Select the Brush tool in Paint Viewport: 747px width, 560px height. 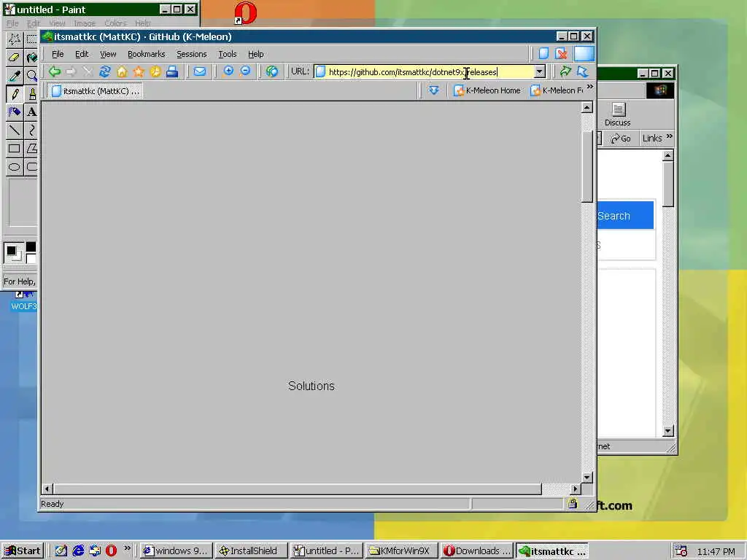click(31, 94)
